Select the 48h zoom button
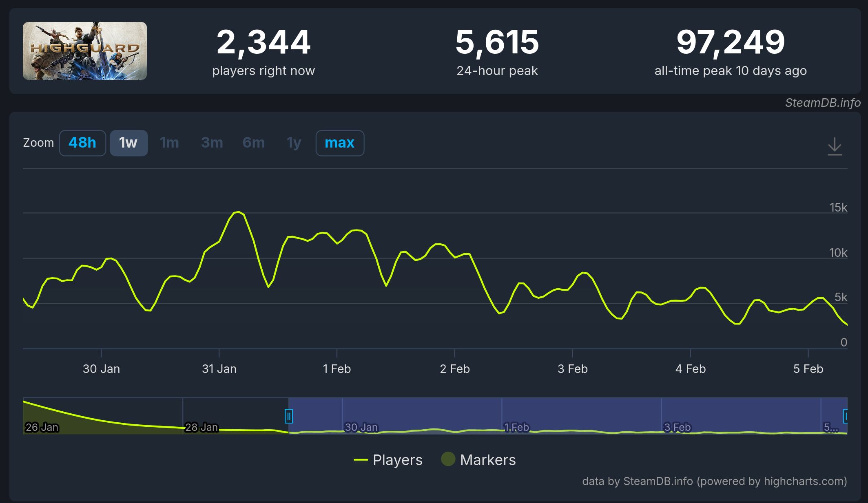The width and height of the screenshot is (868, 503). coord(82,143)
